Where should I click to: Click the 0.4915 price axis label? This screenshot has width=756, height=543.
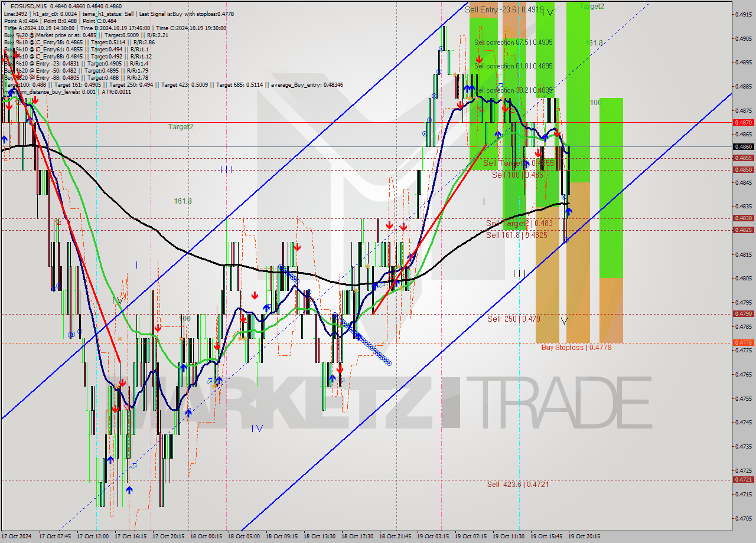pyautogui.click(x=743, y=14)
